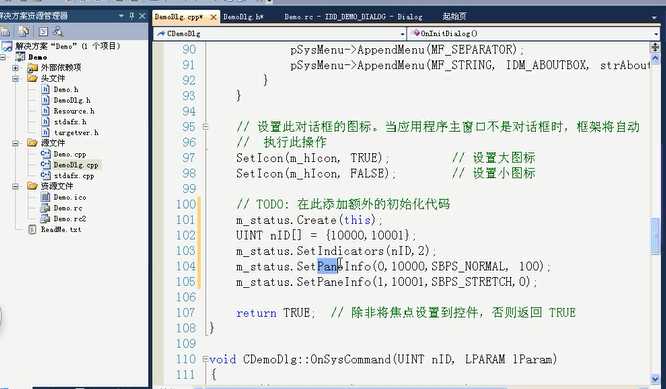Click the View Code icon in Solution Explorer toolbar
The image size is (666, 389).
43,31
